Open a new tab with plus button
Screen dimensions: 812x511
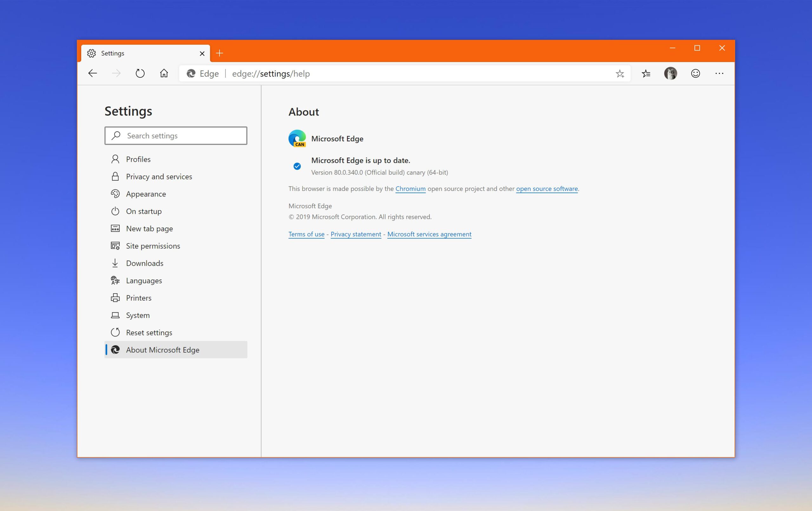(x=219, y=53)
